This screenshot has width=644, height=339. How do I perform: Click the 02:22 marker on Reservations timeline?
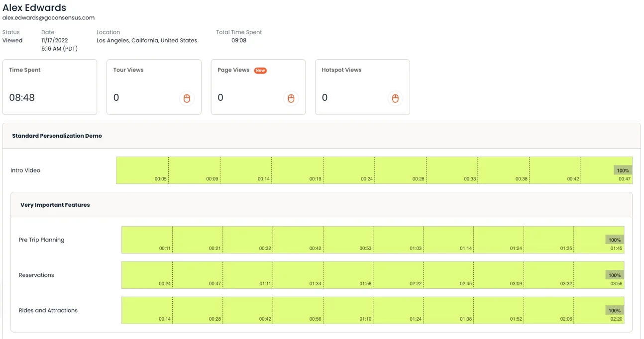pyautogui.click(x=416, y=284)
